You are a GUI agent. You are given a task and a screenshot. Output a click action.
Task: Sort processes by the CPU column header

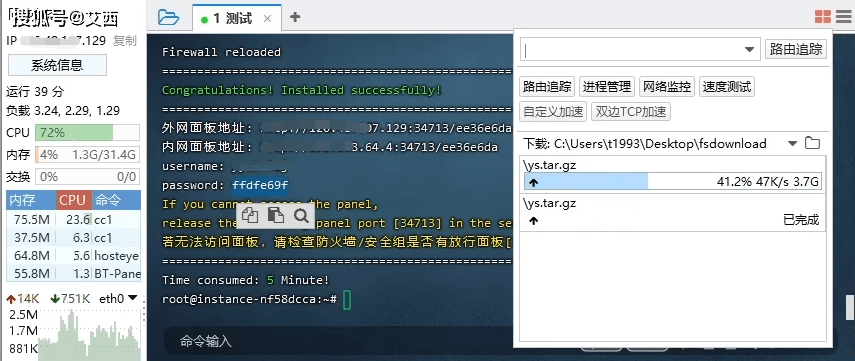click(74, 200)
